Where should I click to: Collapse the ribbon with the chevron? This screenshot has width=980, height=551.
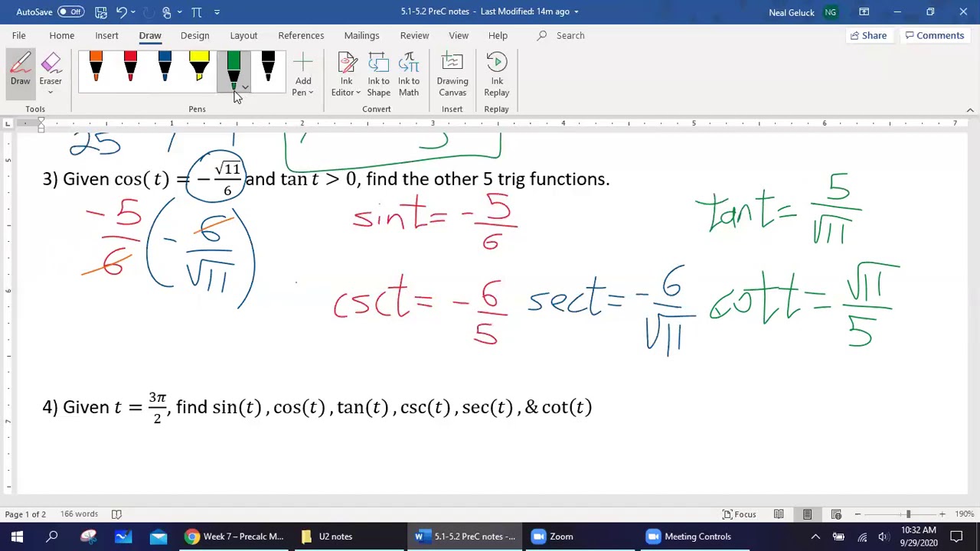(x=970, y=109)
